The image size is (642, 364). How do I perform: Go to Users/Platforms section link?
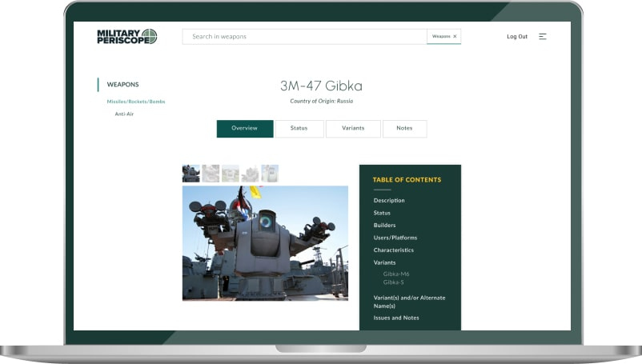[395, 238]
